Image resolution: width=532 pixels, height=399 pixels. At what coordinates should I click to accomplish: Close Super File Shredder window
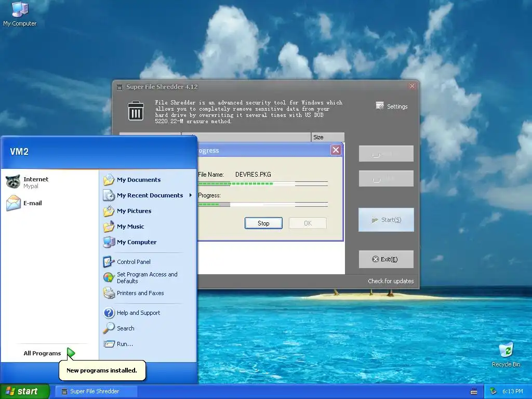pyautogui.click(x=412, y=86)
